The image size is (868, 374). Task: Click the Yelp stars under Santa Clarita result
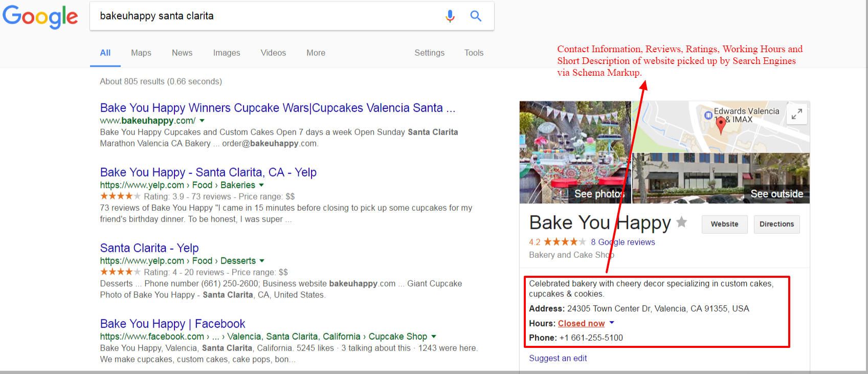[120, 272]
